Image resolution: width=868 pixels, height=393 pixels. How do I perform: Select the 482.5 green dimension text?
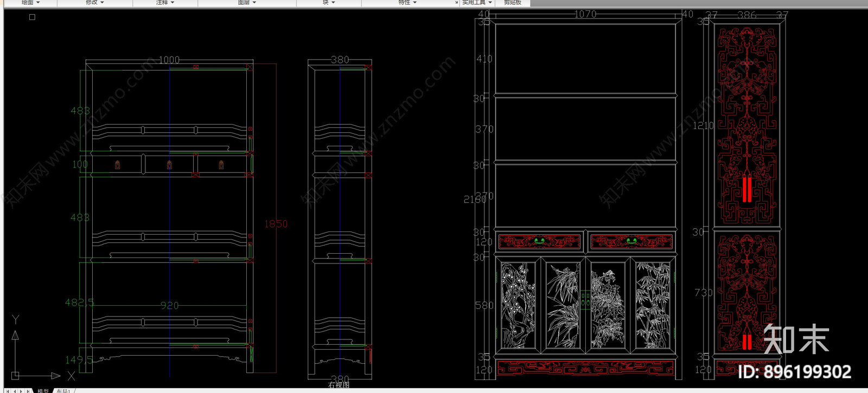[79, 302]
